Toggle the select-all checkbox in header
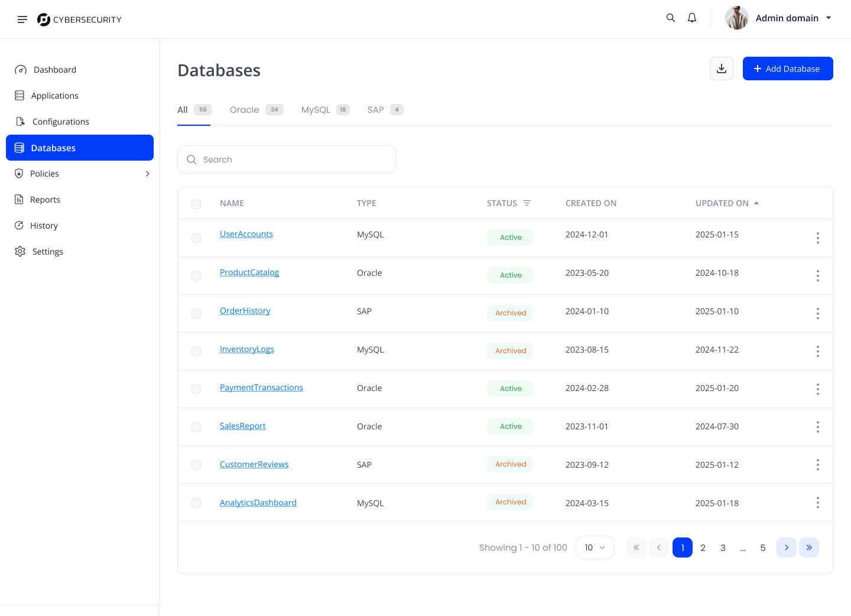The height and width of the screenshot is (616, 851). 196,204
